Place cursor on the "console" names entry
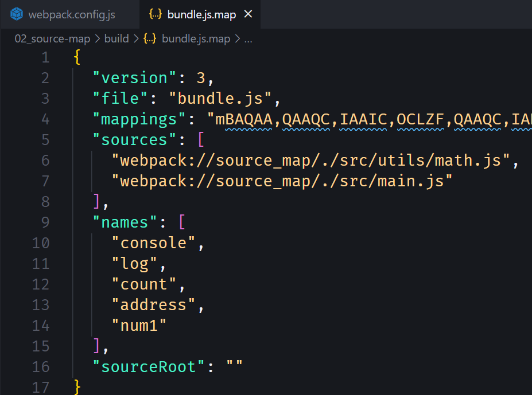 click(x=154, y=243)
